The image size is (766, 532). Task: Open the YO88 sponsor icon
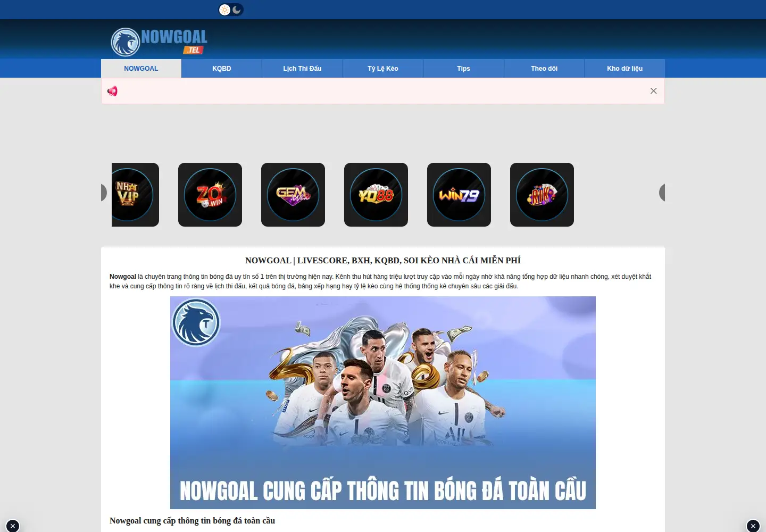(376, 195)
